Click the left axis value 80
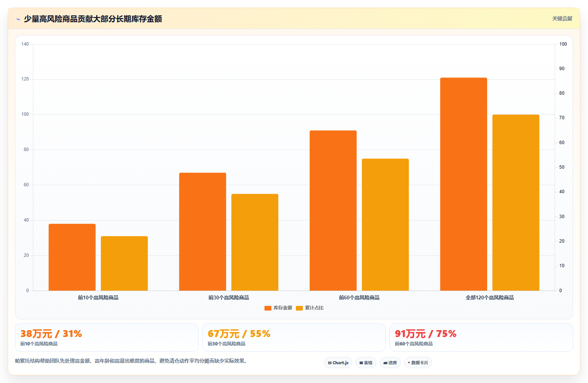The image size is (588, 383). (x=26, y=150)
